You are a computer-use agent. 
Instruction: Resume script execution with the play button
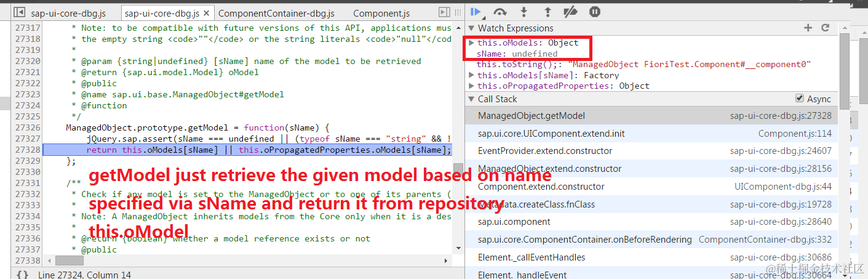click(475, 12)
